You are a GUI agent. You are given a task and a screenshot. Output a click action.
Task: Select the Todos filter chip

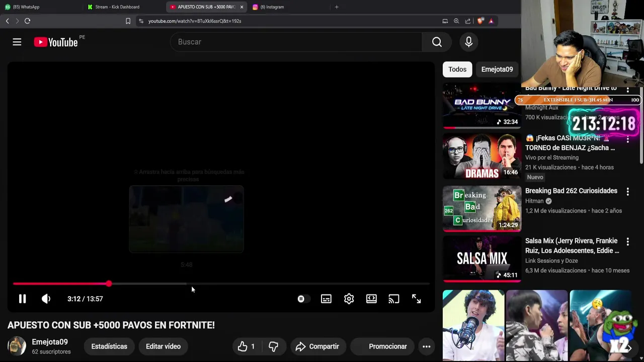(x=457, y=69)
